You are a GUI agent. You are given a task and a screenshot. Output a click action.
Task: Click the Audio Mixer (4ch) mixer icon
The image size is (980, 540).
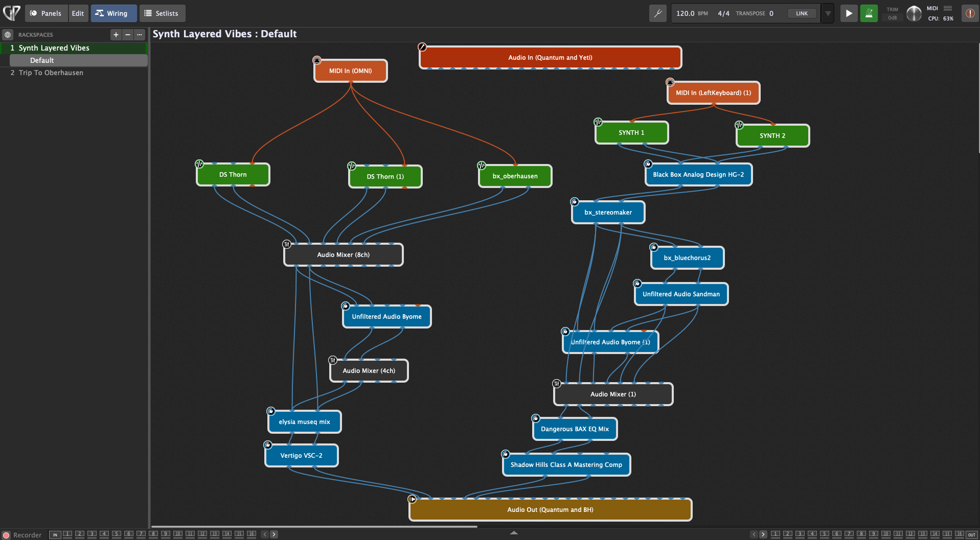[x=333, y=360]
